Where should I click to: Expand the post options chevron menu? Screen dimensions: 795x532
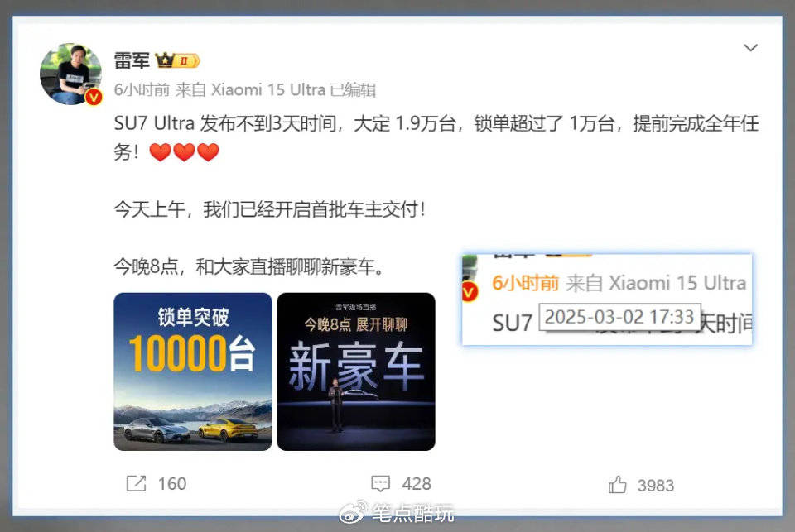click(750, 48)
